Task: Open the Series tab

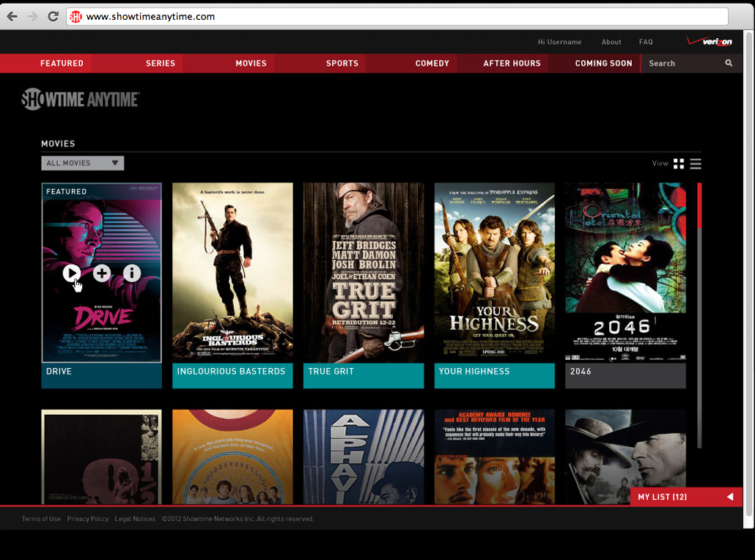Action: 161,63
